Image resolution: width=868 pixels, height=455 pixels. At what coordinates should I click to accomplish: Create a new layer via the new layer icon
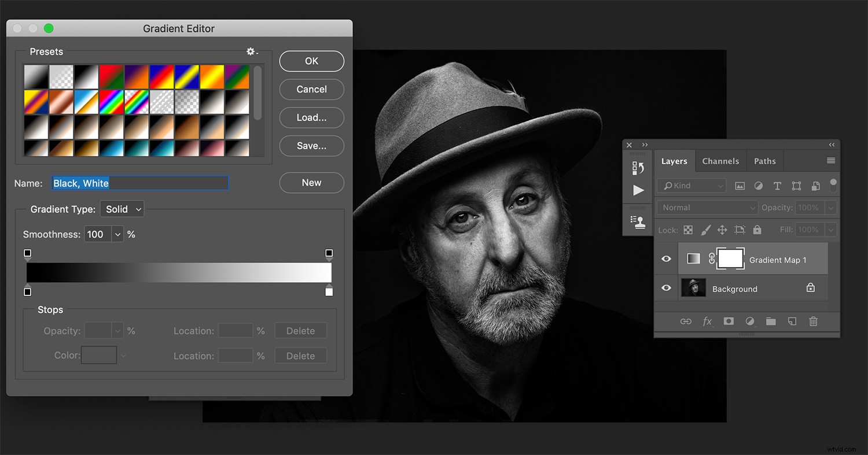coord(792,321)
